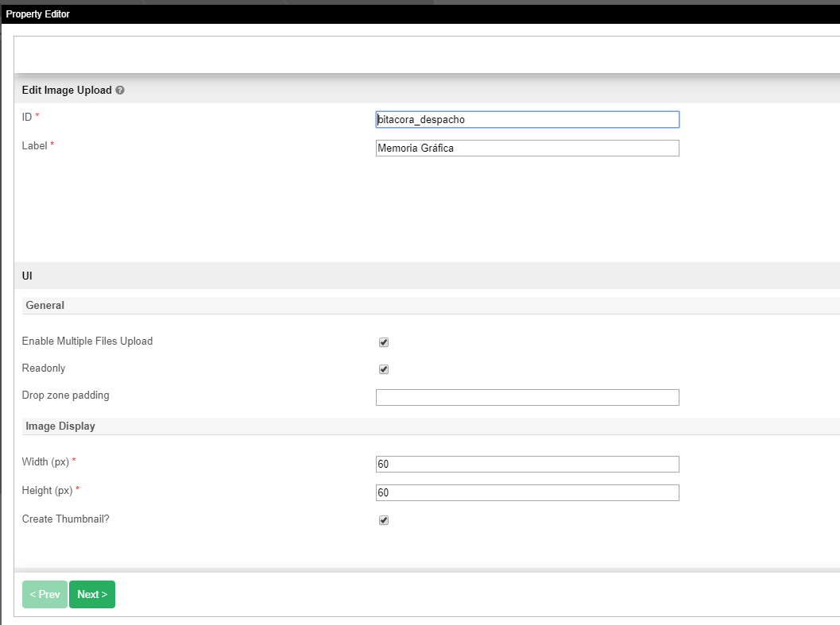Click the General subsection header
This screenshot has height=625, width=840.
[x=45, y=305]
